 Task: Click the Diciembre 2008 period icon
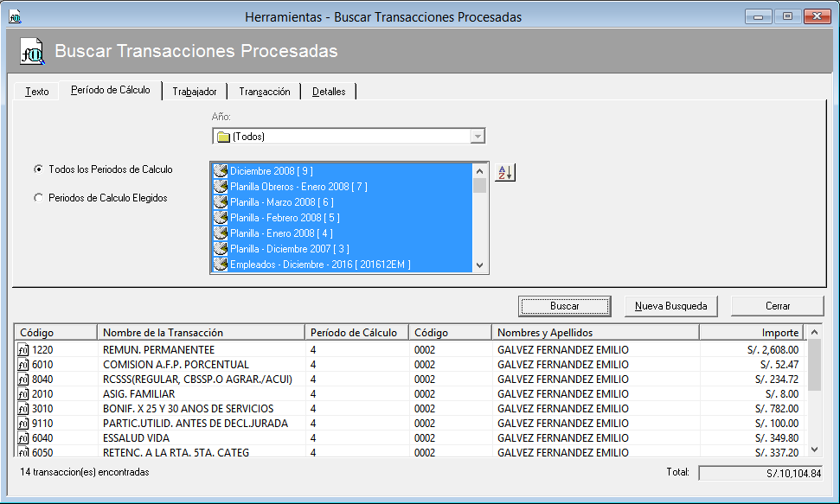pyautogui.click(x=220, y=171)
